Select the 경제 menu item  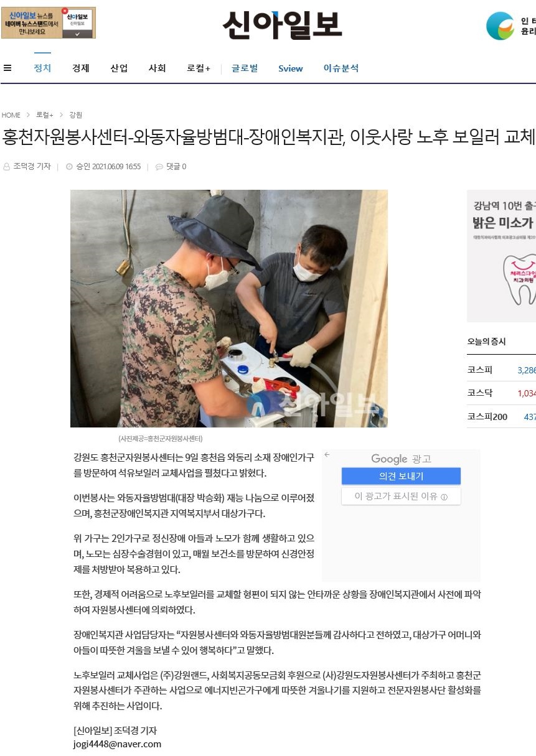click(x=81, y=68)
